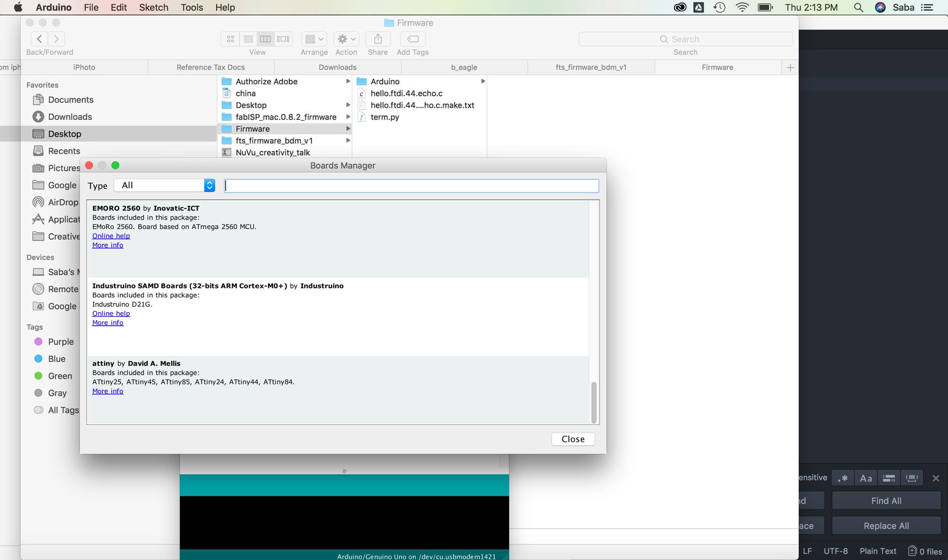The height and width of the screenshot is (560, 948).
Task: Switch Finder to icon view
Action: coord(230,39)
